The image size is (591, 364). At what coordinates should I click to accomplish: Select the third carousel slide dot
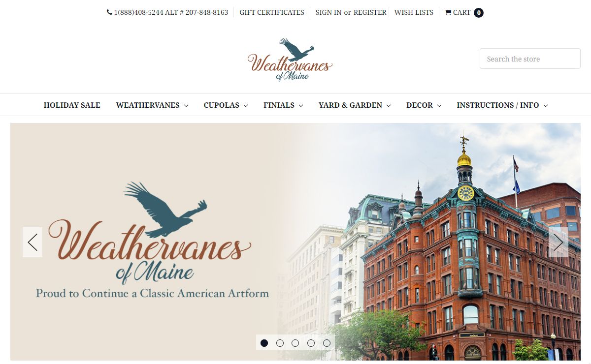pyautogui.click(x=295, y=343)
